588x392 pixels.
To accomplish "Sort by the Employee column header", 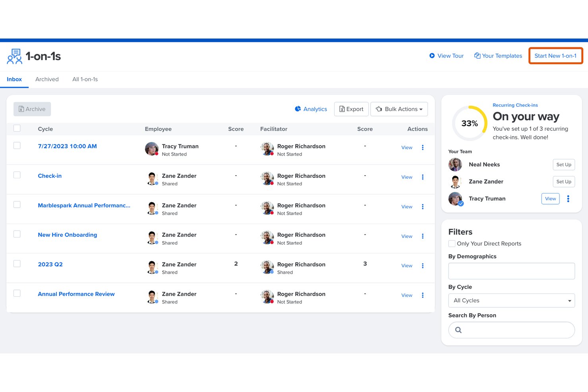I will click(158, 129).
